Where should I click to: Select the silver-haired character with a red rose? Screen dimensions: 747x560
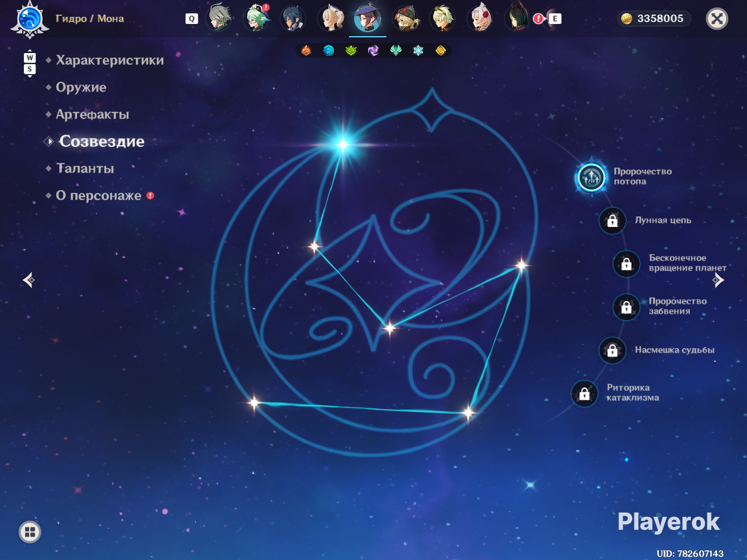click(x=481, y=17)
